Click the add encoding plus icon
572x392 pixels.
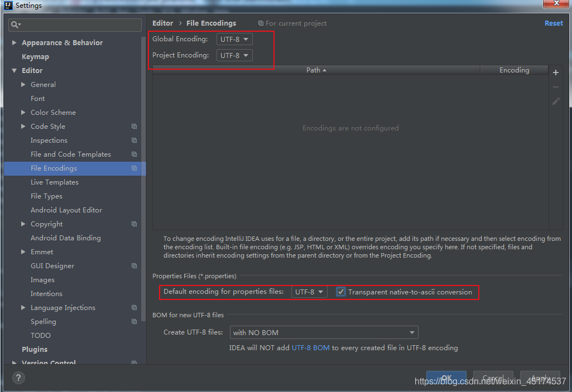(556, 72)
